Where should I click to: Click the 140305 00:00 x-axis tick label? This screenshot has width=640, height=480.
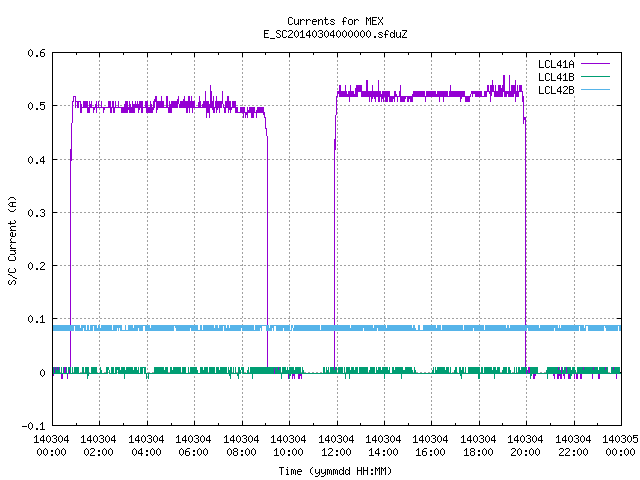(620, 446)
